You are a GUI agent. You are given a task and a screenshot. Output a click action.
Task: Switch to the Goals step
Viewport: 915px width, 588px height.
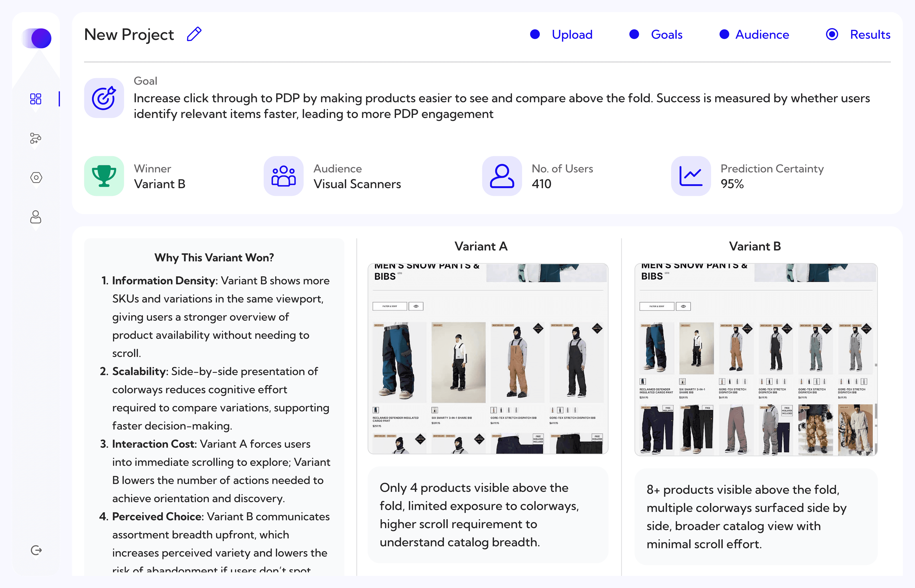tap(666, 35)
